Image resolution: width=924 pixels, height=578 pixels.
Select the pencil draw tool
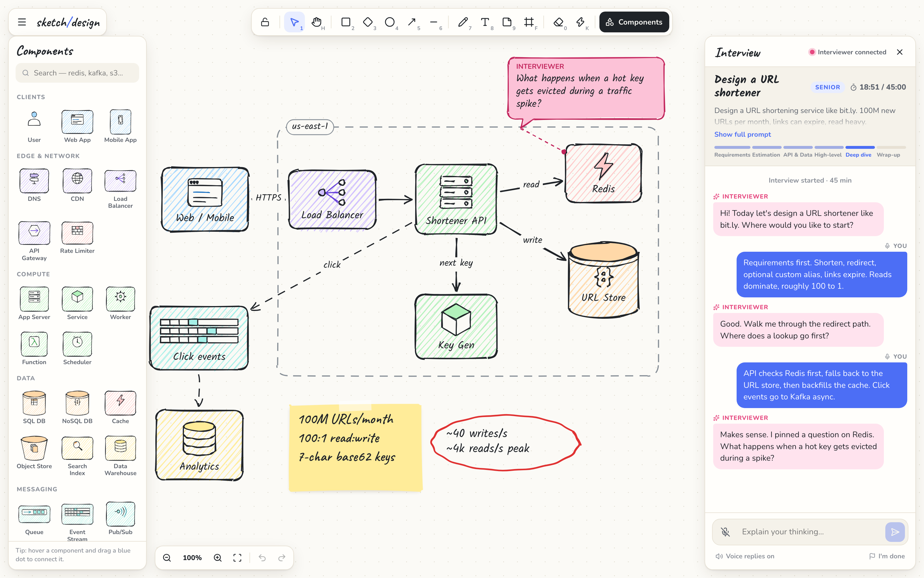463,22
